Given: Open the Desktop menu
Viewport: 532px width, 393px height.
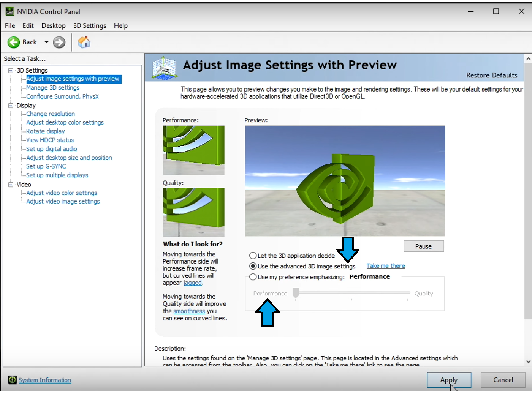Looking at the screenshot, I should point(54,25).
